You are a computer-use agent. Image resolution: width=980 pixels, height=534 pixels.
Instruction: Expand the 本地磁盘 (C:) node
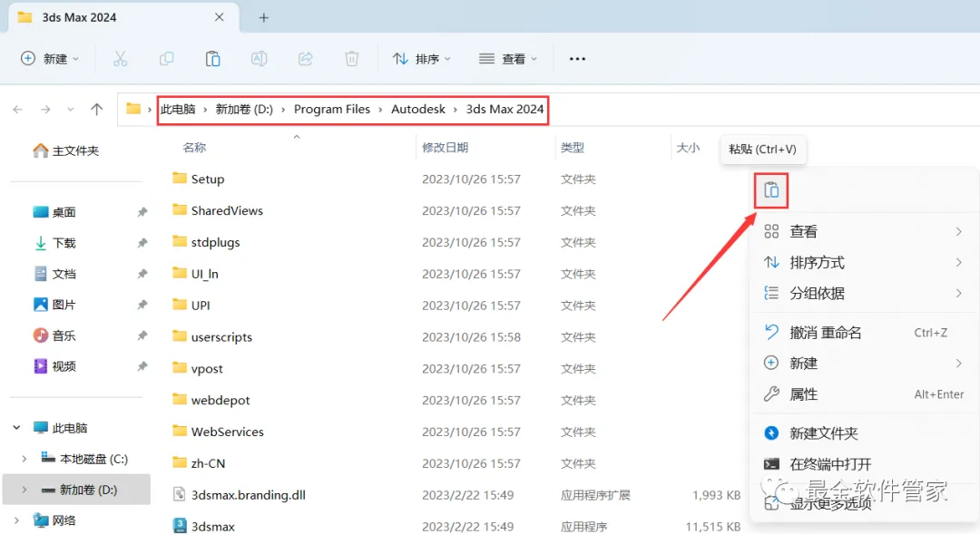tap(24, 459)
